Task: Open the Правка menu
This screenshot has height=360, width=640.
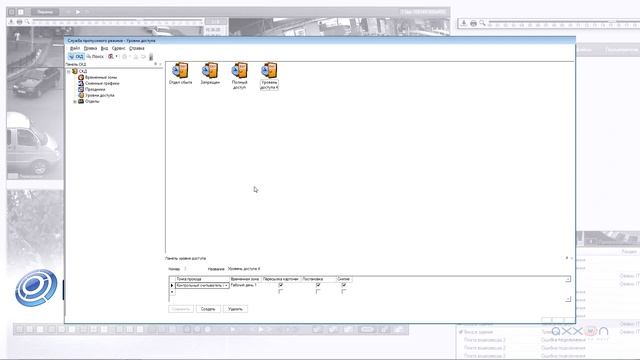Action: [90, 48]
